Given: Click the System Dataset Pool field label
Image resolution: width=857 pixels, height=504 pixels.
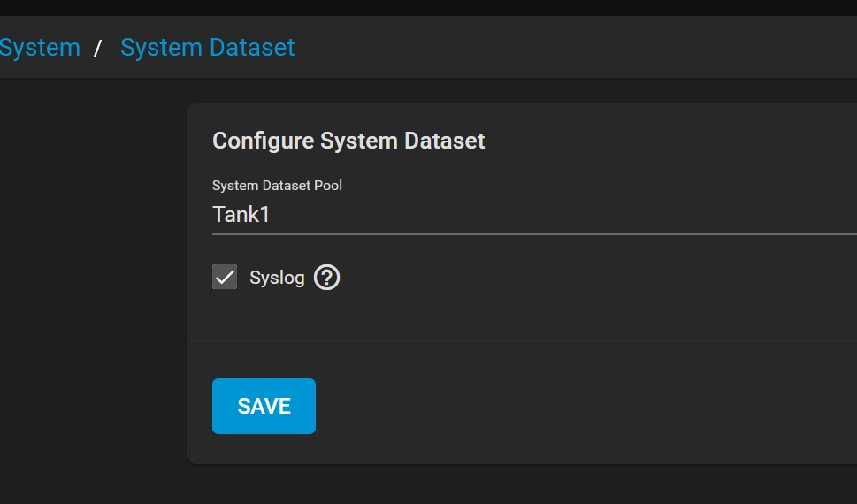Looking at the screenshot, I should pyautogui.click(x=277, y=186).
